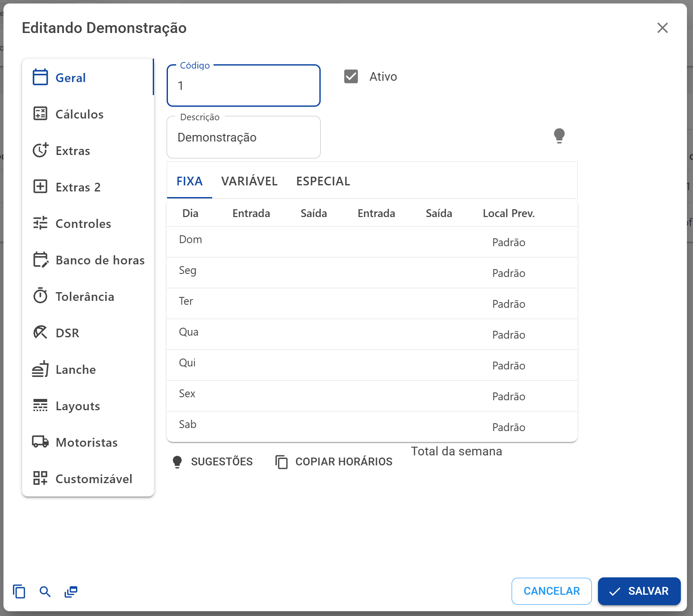Click the duplicate windows icon at bottom left
693x616 pixels.
pyautogui.click(x=71, y=591)
